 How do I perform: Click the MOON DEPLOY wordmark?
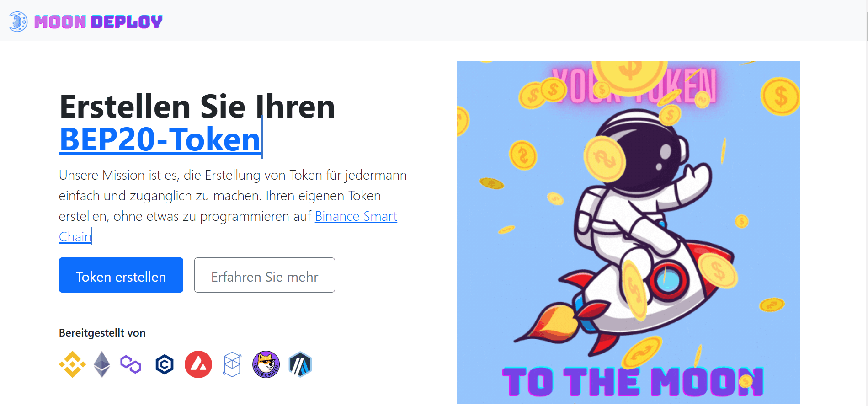(98, 21)
